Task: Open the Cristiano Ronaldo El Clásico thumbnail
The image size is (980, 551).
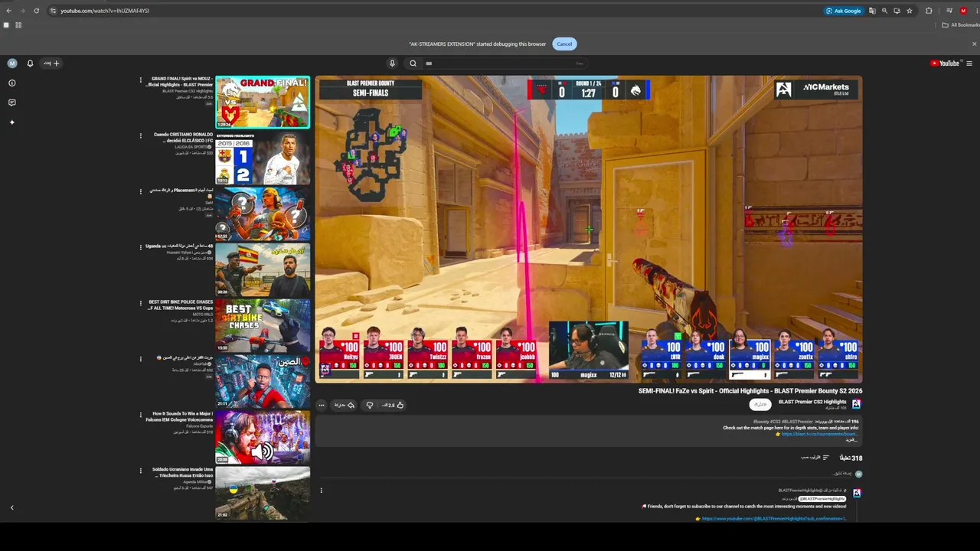Action: coord(263,158)
